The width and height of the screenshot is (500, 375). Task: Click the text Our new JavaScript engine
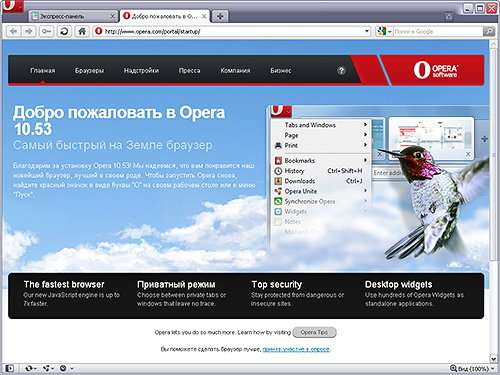(71, 299)
